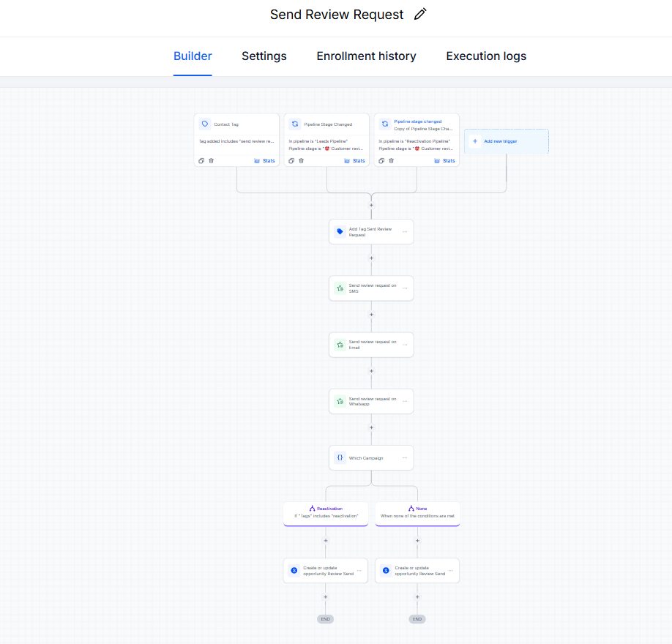Switch to the Builder tab
This screenshot has height=644, width=672.
click(x=193, y=56)
